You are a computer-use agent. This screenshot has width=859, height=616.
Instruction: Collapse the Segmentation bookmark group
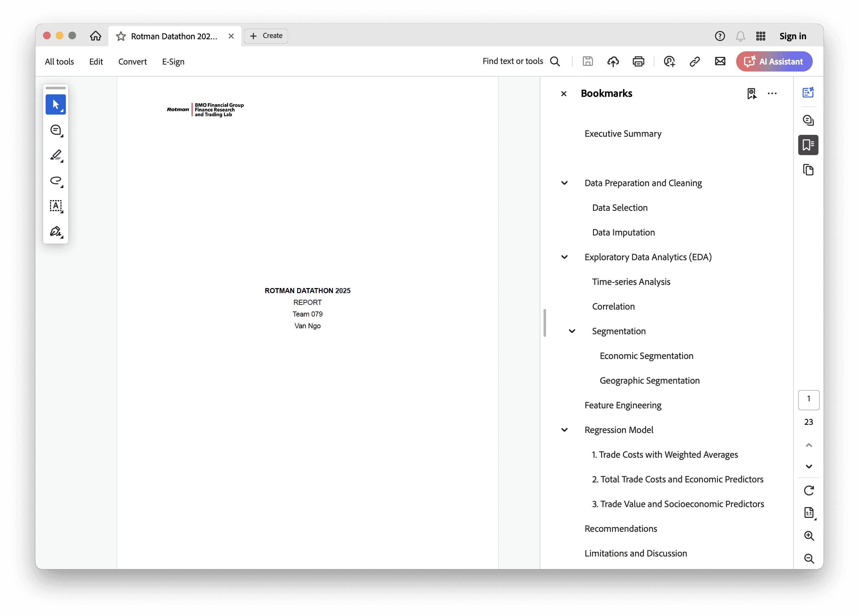pos(572,331)
